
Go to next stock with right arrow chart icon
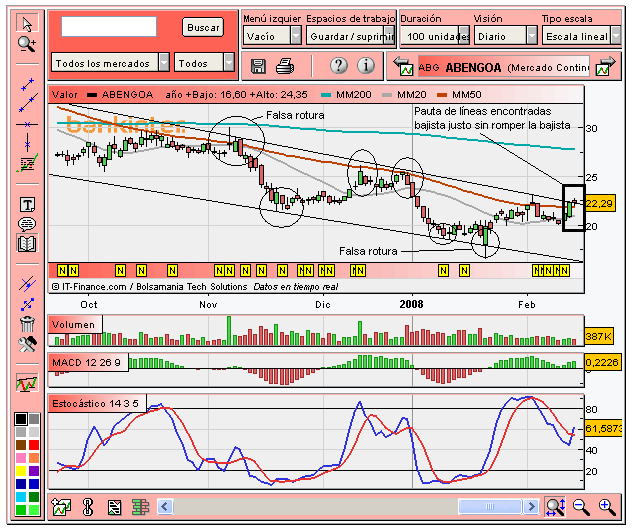[x=606, y=67]
